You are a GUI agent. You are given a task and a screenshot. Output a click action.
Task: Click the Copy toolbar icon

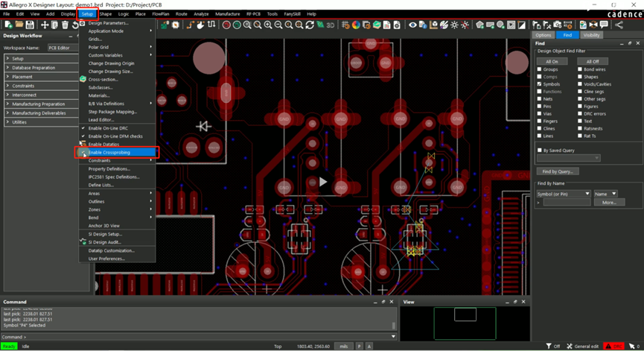pos(54,25)
